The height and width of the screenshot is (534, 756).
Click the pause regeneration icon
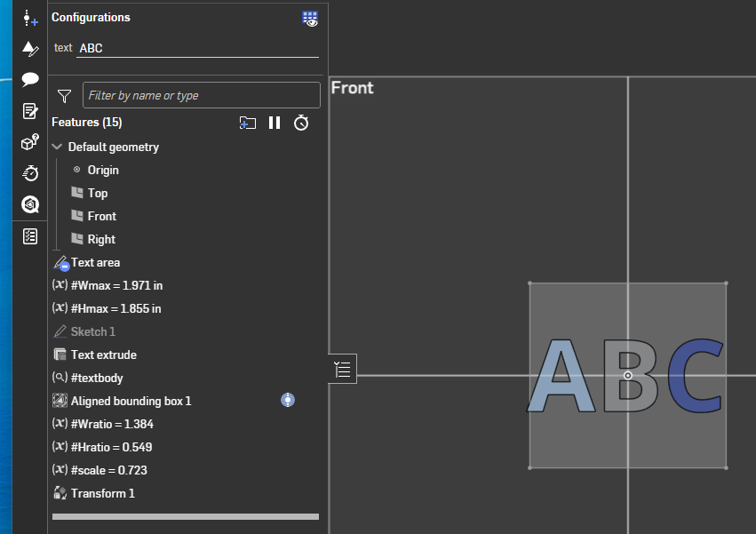[x=275, y=123]
